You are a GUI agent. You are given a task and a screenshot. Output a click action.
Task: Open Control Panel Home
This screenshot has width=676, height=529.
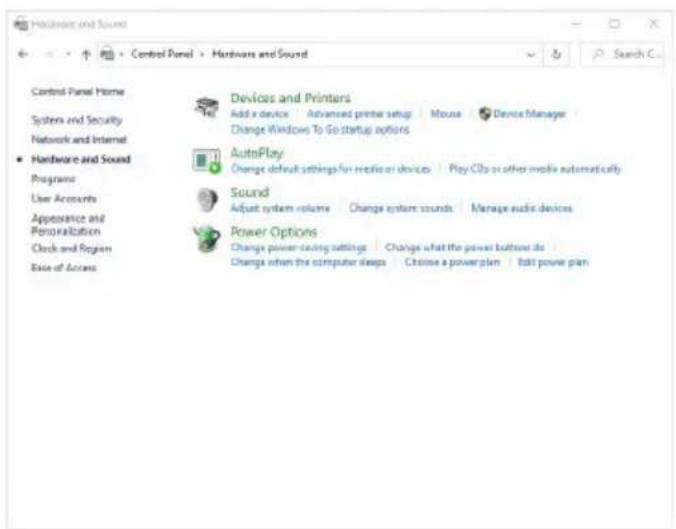78,91
